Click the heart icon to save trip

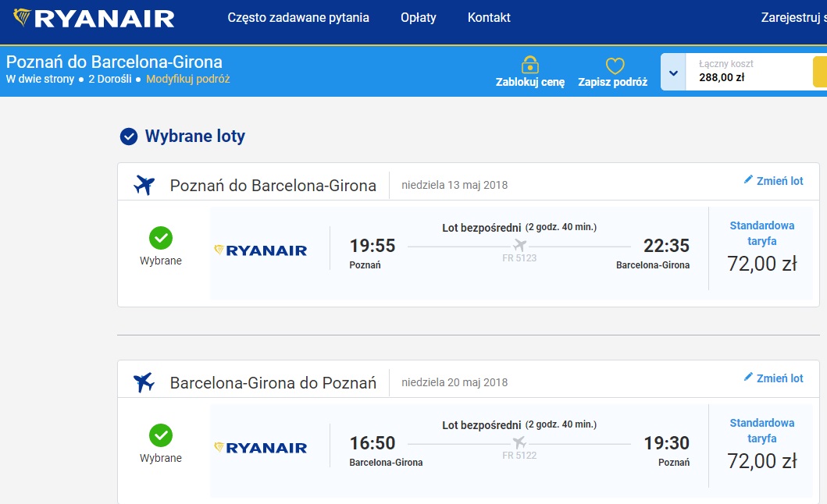click(x=615, y=66)
